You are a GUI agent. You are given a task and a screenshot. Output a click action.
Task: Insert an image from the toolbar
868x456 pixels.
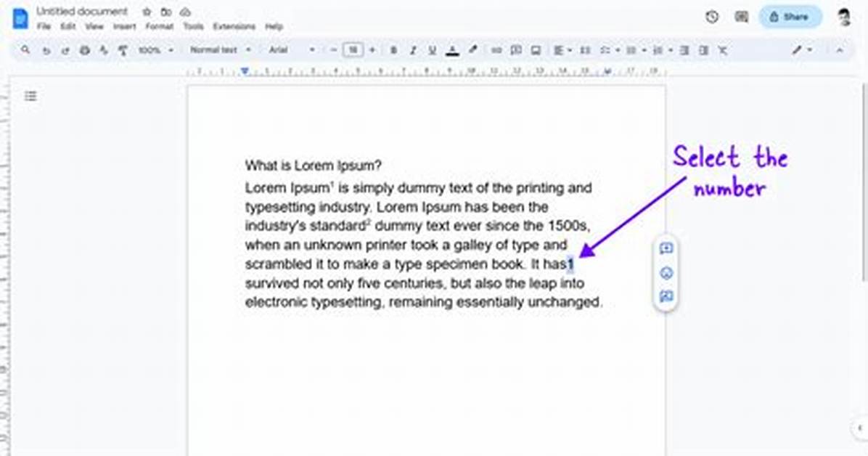pyautogui.click(x=536, y=50)
